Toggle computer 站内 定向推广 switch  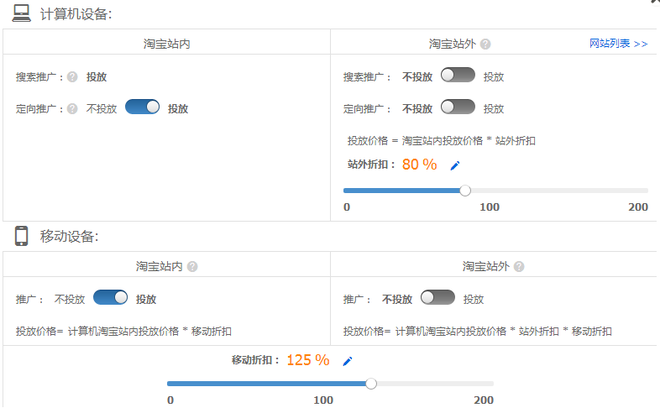[142, 107]
